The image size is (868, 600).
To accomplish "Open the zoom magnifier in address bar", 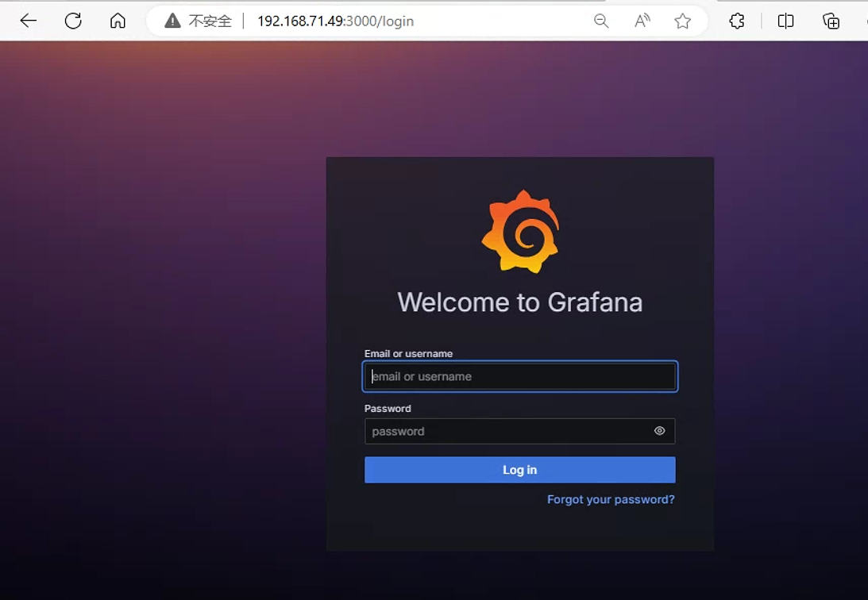I will (601, 21).
